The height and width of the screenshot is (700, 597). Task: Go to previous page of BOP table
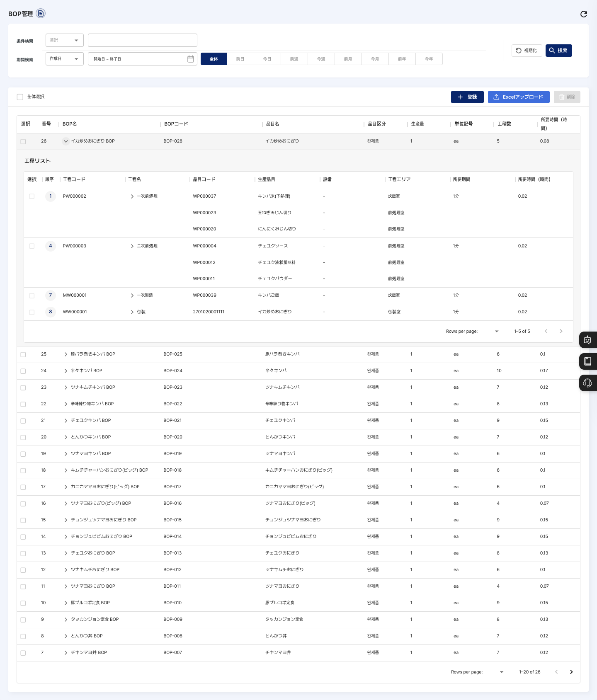click(556, 672)
